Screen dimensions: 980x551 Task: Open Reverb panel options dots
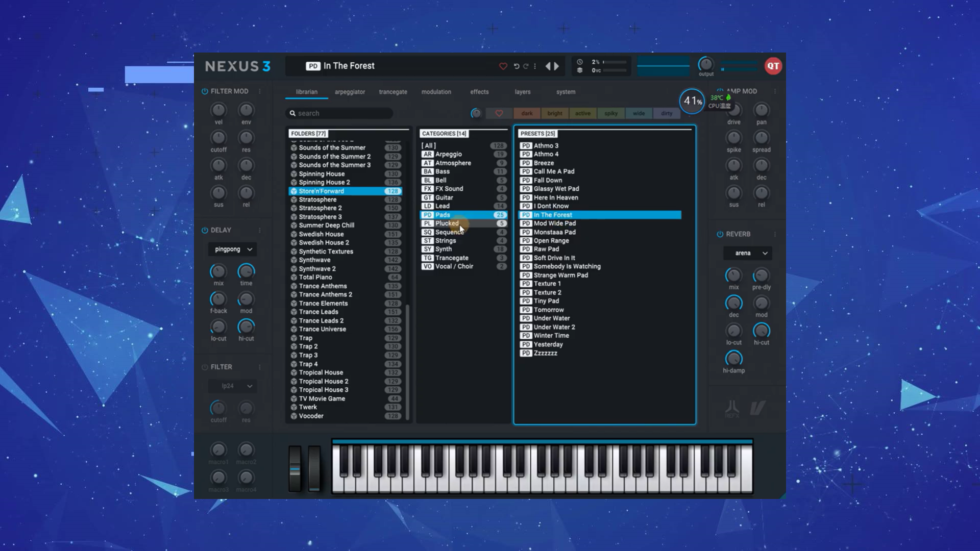click(775, 234)
